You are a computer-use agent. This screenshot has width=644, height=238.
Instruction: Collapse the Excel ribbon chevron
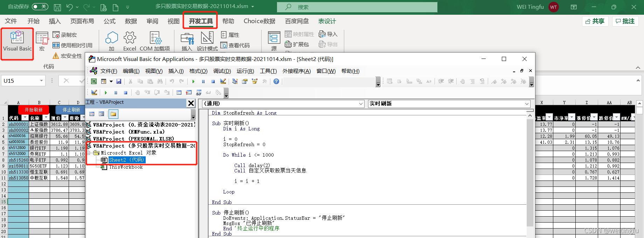point(638,68)
